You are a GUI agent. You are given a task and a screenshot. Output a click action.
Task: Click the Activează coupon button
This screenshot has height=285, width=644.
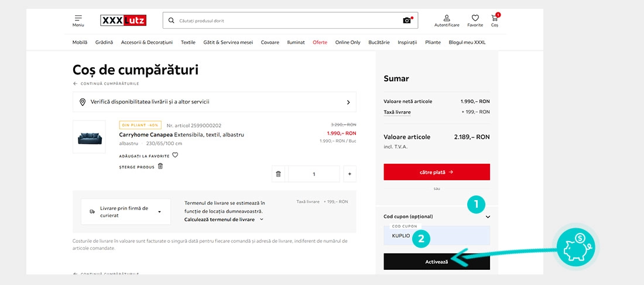437,262
